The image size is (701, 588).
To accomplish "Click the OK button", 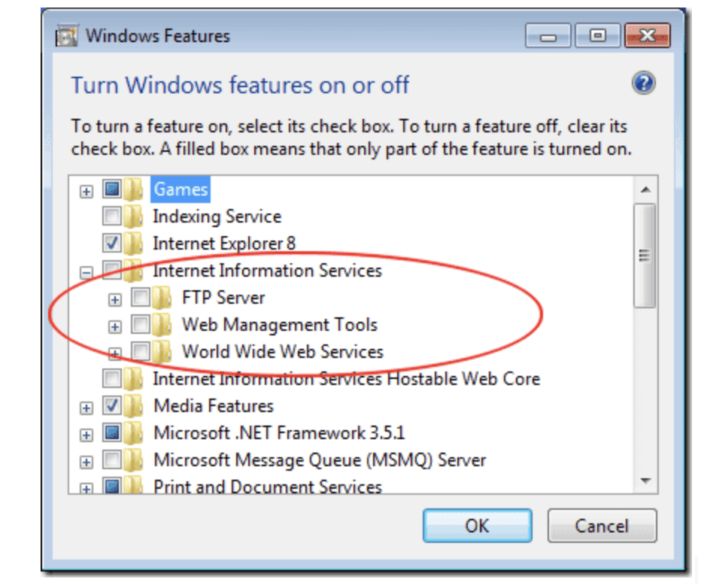I will click(x=478, y=526).
